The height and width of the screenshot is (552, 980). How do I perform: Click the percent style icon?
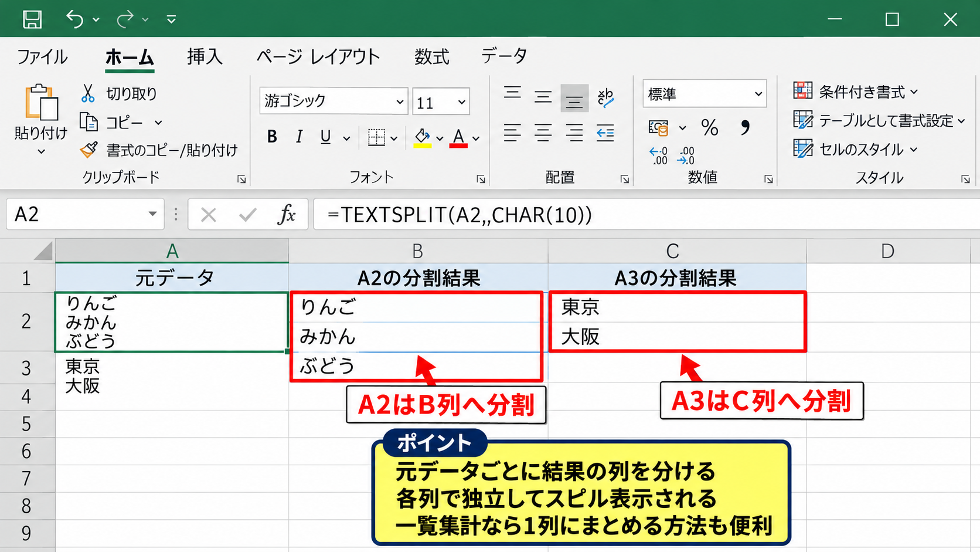(710, 127)
